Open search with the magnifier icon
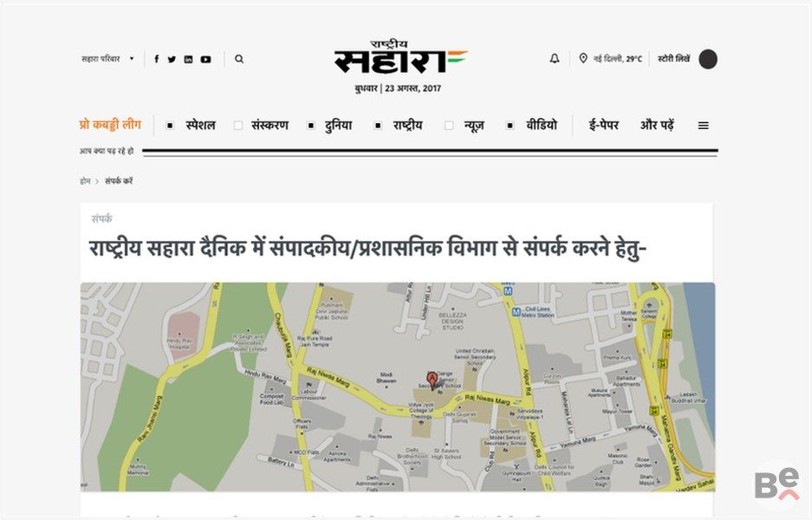 pyautogui.click(x=239, y=60)
